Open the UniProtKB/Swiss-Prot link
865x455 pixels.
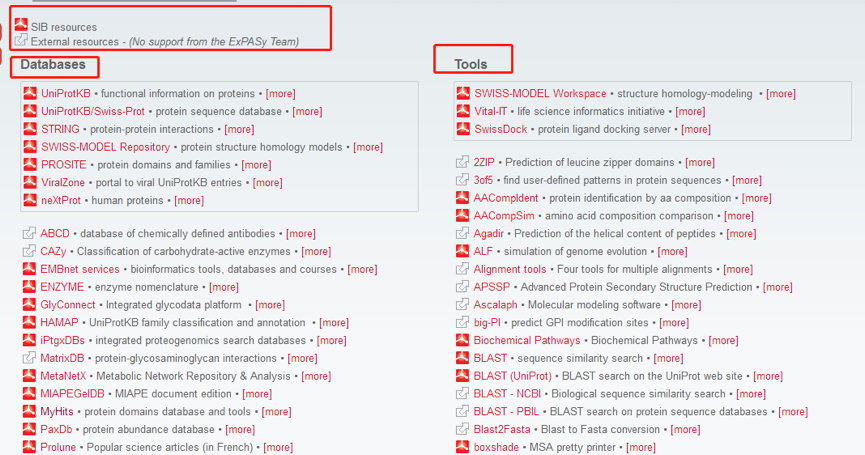[93, 111]
